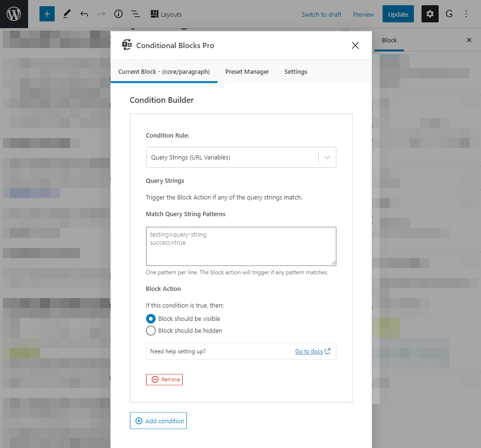Toggle the settings gear sidebar
This screenshot has width=481, height=448.
pos(430,14)
